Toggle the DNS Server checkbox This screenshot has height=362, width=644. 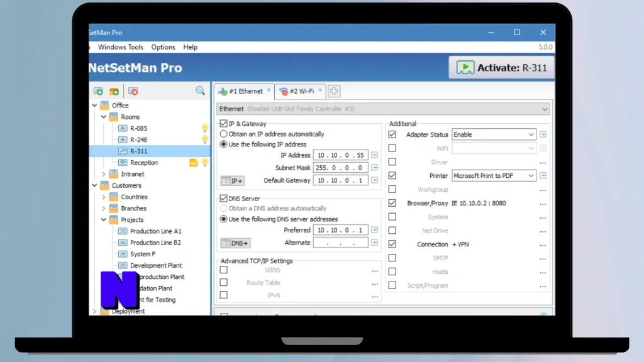click(223, 198)
